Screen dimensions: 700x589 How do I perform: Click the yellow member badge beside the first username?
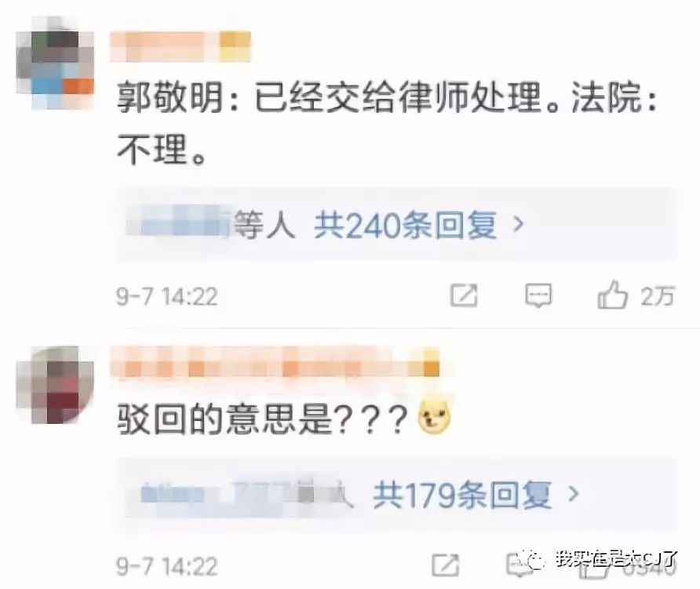tap(235, 47)
